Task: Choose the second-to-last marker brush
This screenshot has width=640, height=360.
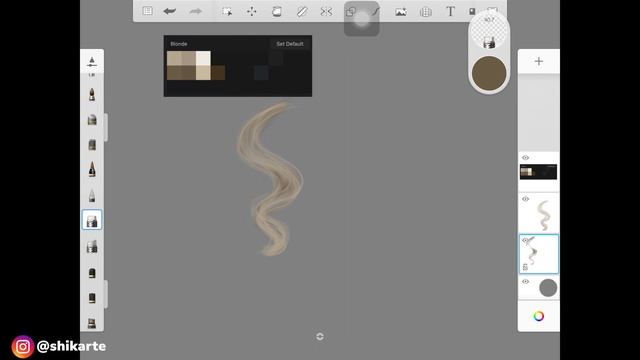Action: [92, 298]
